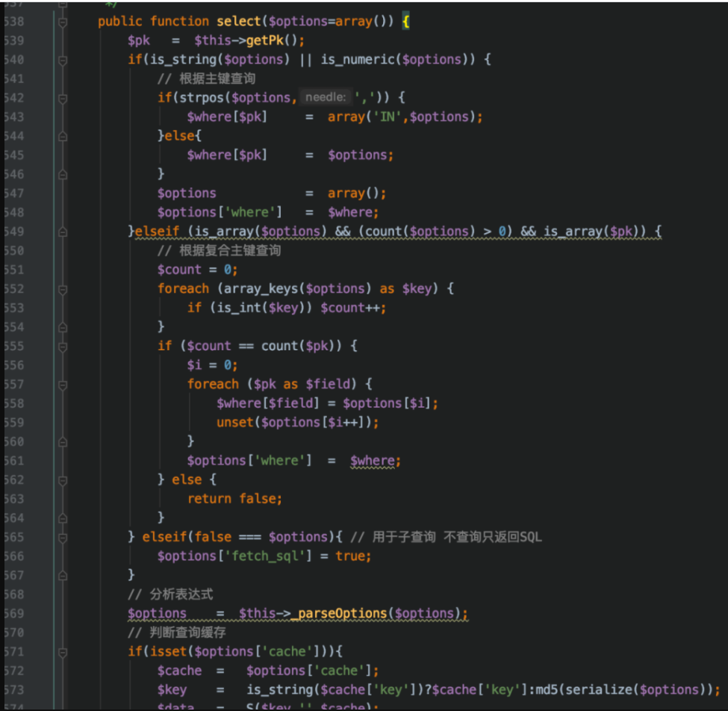The width and height of the screenshot is (728, 711).
Task: Collapse the $count == count($pk) block
Action: coord(63,347)
